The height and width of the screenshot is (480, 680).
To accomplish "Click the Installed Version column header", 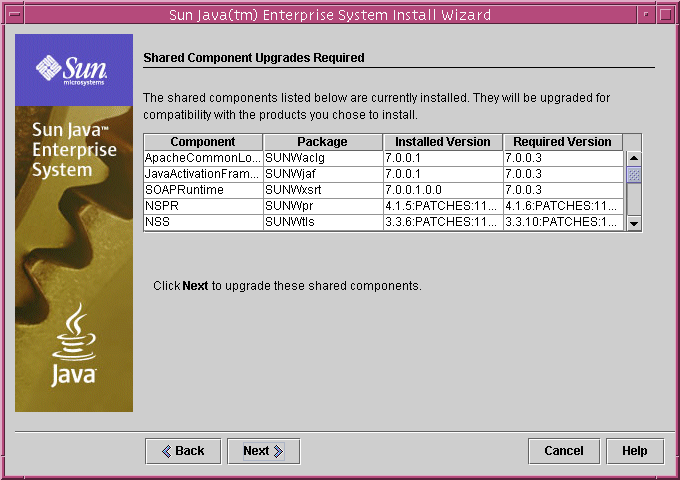I will [x=443, y=142].
